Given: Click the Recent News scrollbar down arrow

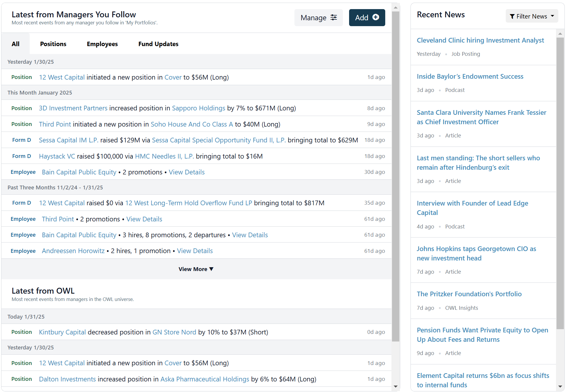Looking at the screenshot, I should [560, 386].
